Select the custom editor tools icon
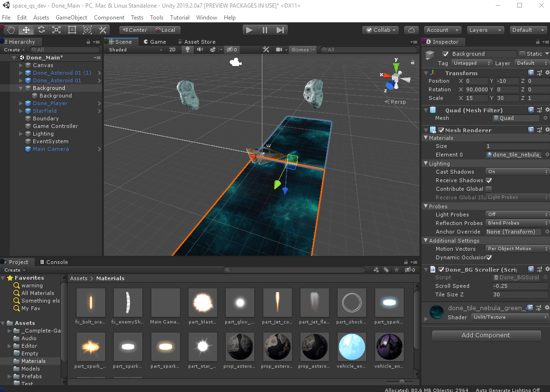This screenshot has width=550, height=392. pyautogui.click(x=102, y=30)
